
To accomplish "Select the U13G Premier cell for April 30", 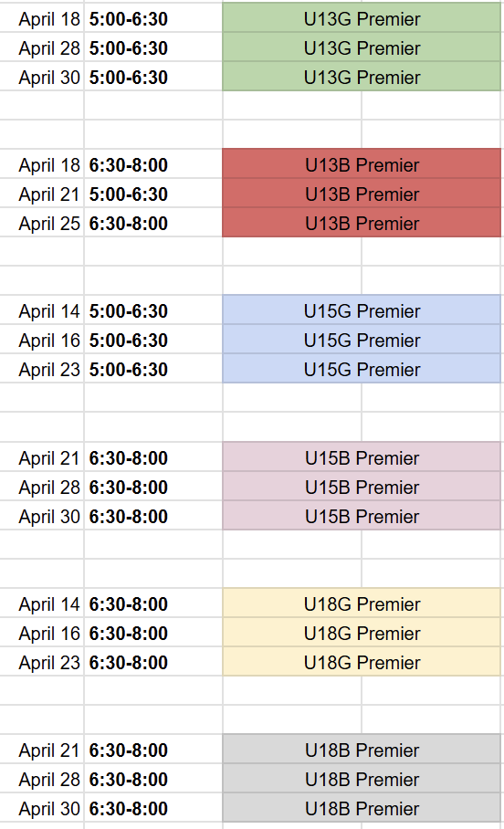I will [362, 78].
